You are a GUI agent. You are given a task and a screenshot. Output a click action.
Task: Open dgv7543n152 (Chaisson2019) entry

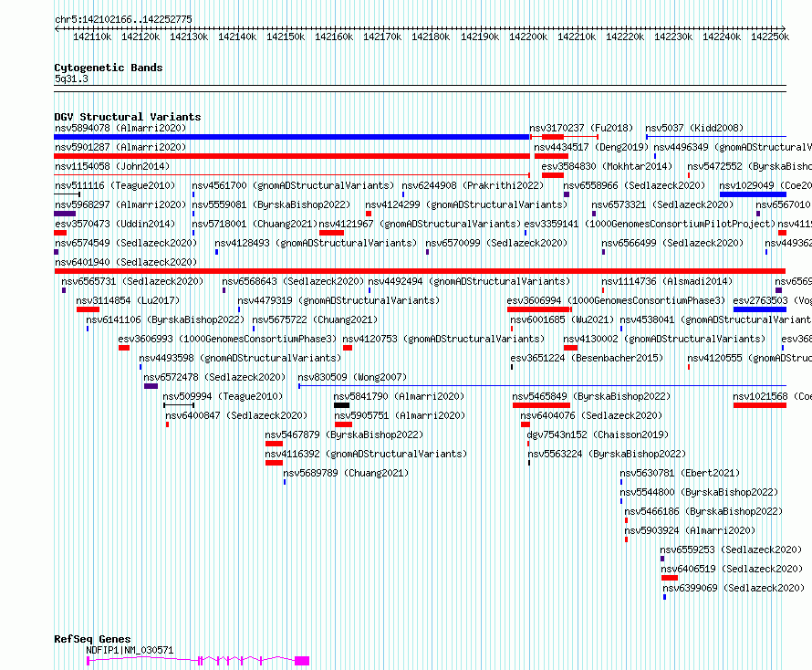click(598, 434)
